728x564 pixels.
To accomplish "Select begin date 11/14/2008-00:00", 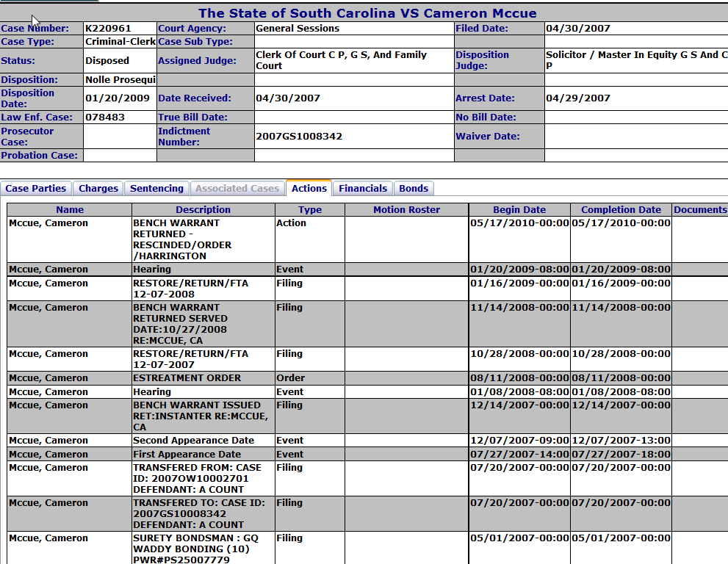I will click(519, 307).
